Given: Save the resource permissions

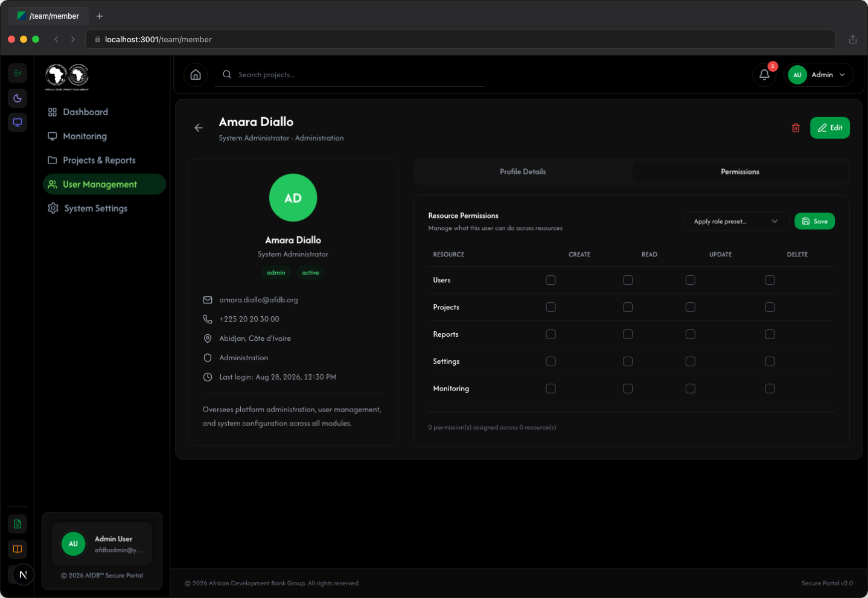Looking at the screenshot, I should pos(814,221).
